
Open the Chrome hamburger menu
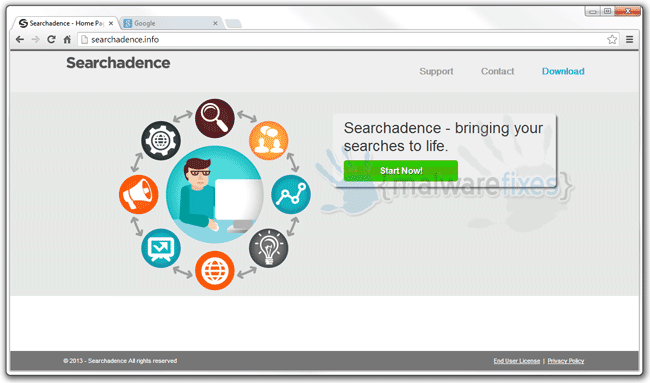(x=629, y=39)
